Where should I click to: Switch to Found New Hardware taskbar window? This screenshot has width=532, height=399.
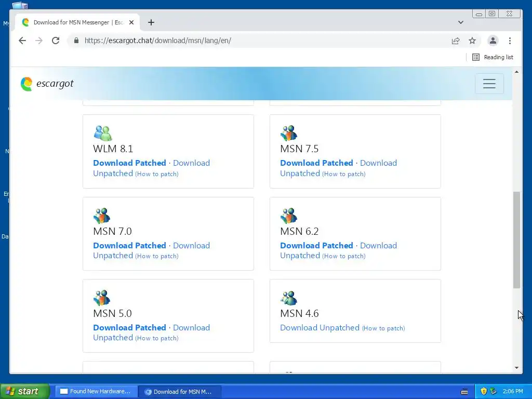[96, 392]
